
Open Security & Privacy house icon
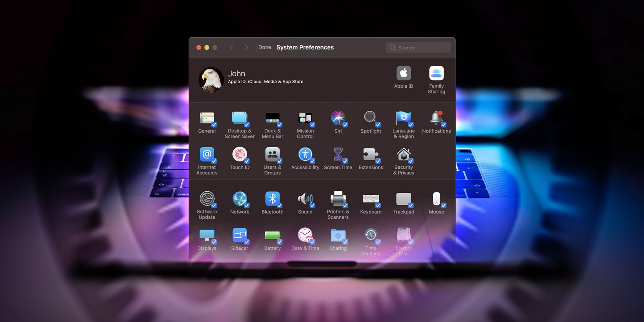coord(404,154)
